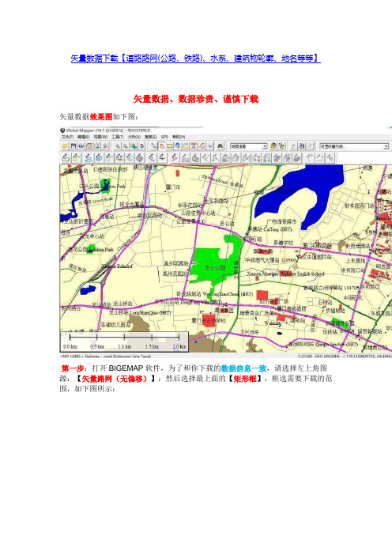
Task: Click the Save Workspace floppy disk icon
Action: point(73,145)
